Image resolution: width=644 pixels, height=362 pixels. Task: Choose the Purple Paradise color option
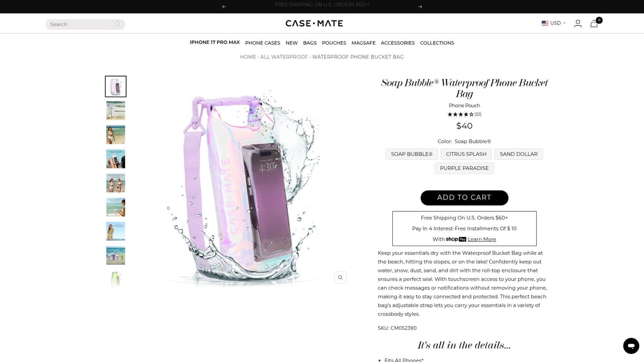(464, 168)
